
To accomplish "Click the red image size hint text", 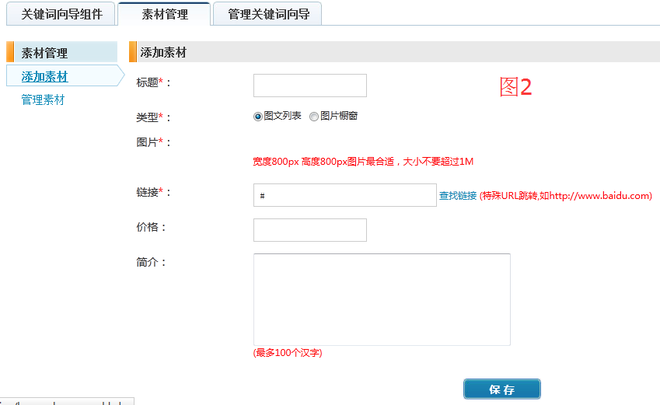I will [x=363, y=161].
